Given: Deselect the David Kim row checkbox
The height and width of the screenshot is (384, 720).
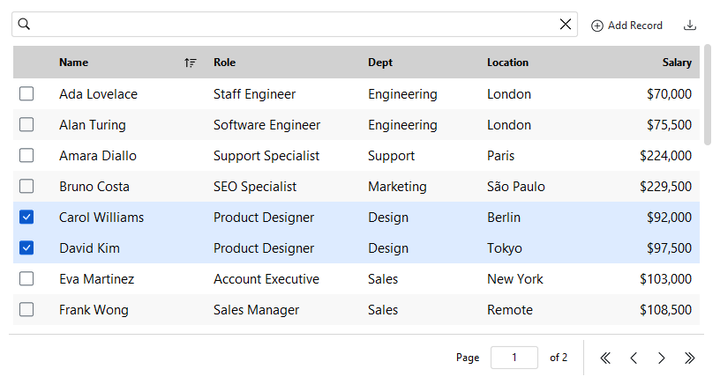Looking at the screenshot, I should tap(27, 248).
